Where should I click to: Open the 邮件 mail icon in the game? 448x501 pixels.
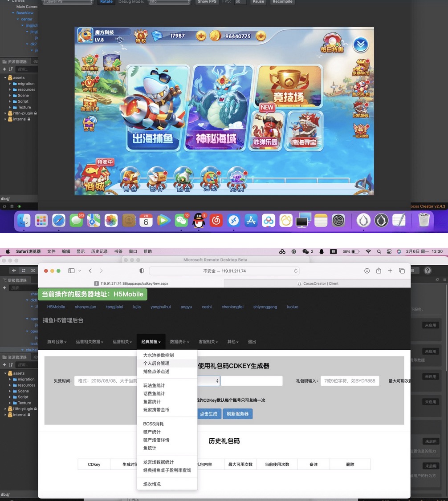tap(158, 179)
